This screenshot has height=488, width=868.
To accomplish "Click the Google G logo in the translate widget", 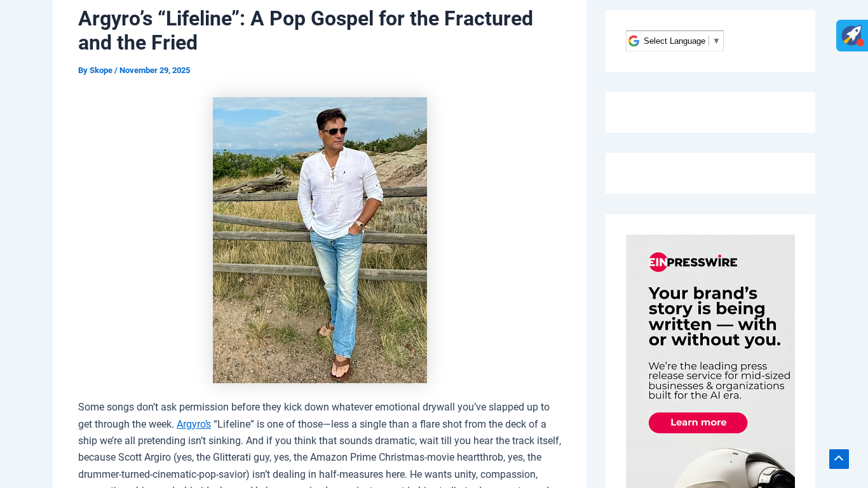I will [634, 41].
